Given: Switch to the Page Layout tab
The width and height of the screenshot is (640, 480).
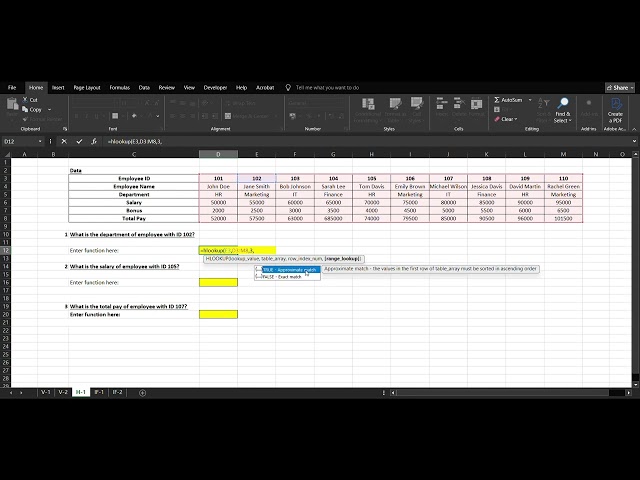Looking at the screenshot, I should [x=87, y=87].
